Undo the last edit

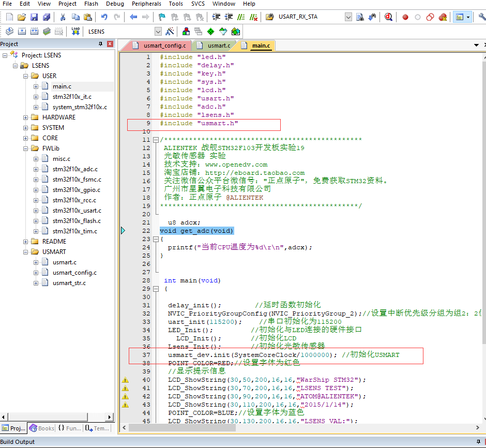tap(104, 17)
